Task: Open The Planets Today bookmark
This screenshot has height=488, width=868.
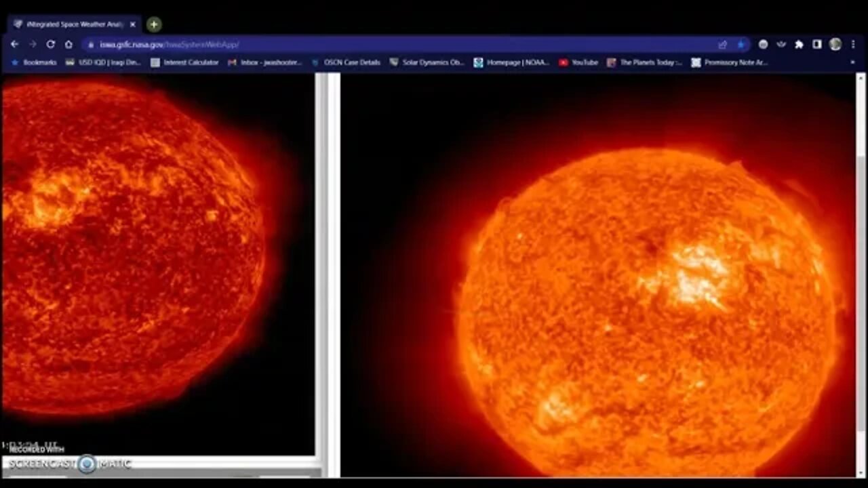Action: click(x=644, y=62)
